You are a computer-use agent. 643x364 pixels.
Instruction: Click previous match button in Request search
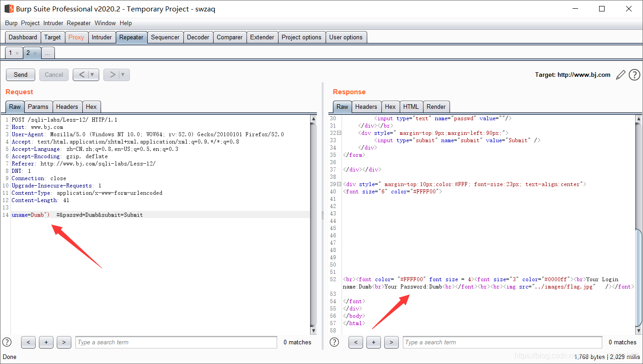pyautogui.click(x=28, y=342)
